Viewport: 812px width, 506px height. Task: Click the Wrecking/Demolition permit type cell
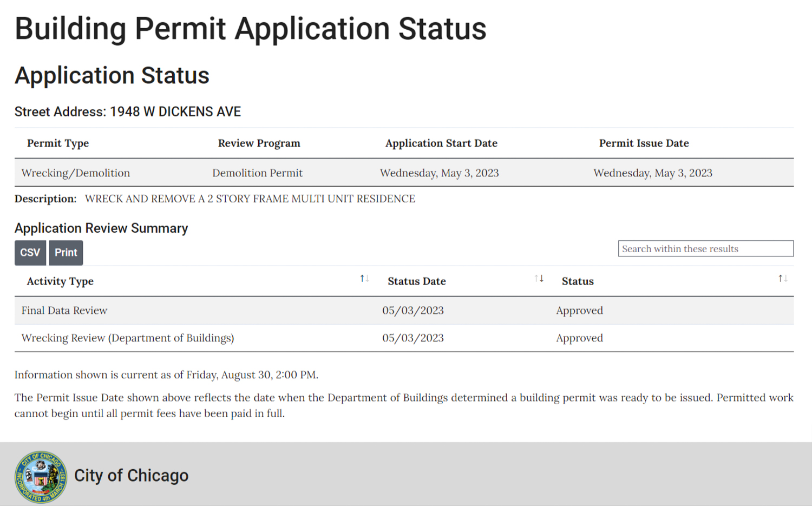(x=76, y=173)
